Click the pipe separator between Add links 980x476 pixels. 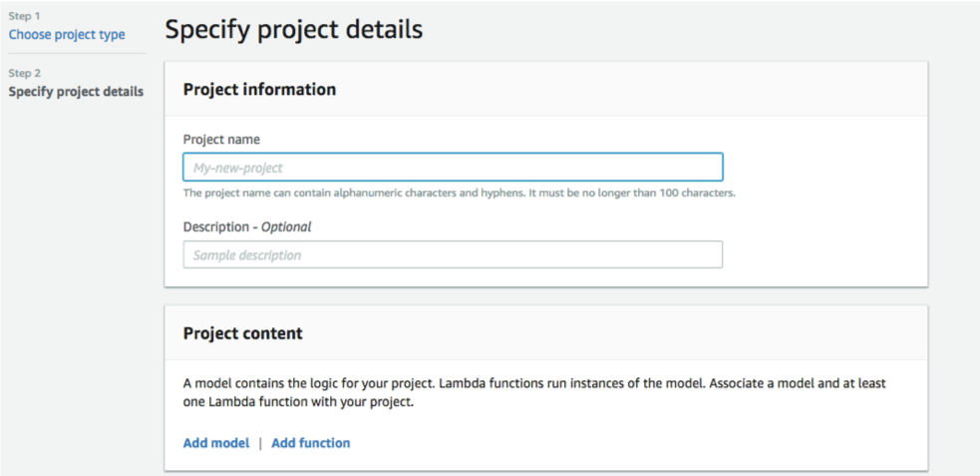260,443
